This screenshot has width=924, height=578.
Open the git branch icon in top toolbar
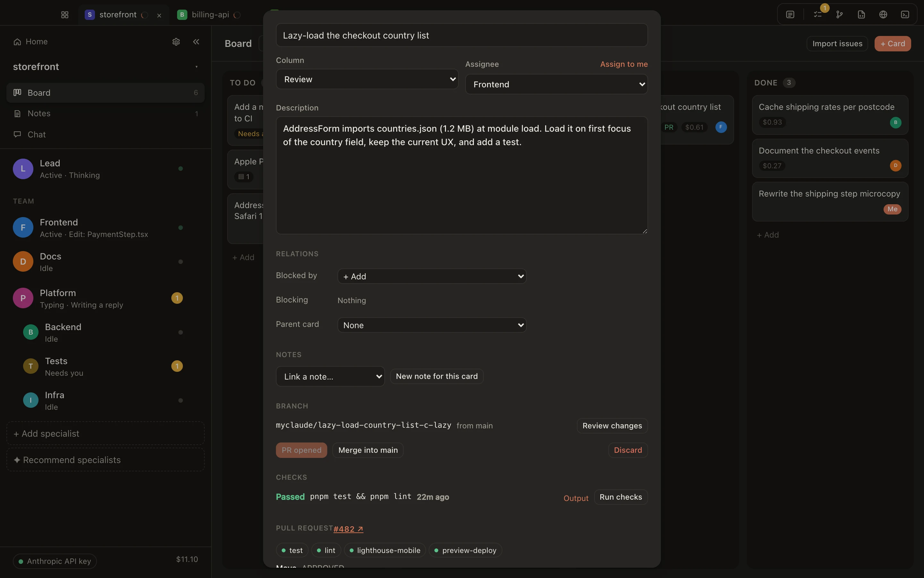(x=839, y=14)
